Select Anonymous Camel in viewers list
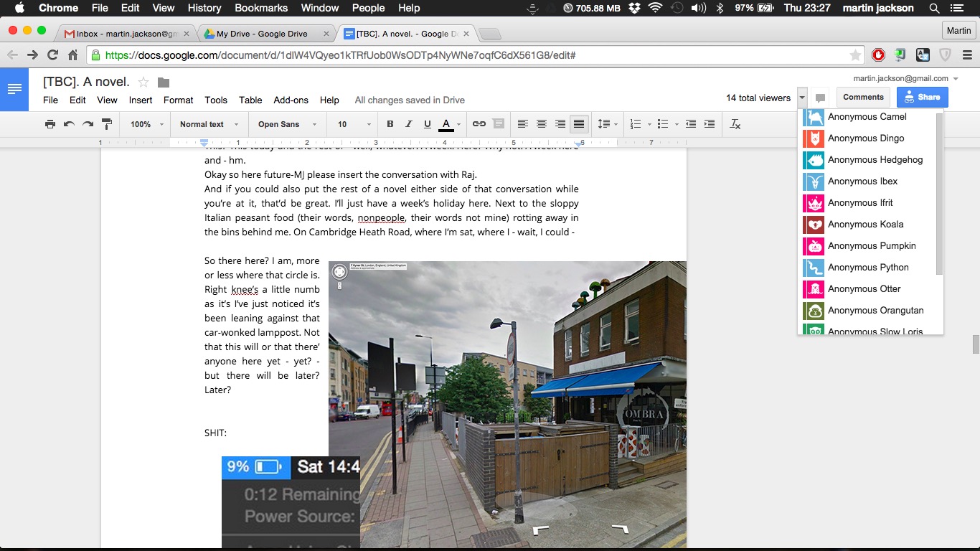The width and height of the screenshot is (980, 551). [869, 117]
